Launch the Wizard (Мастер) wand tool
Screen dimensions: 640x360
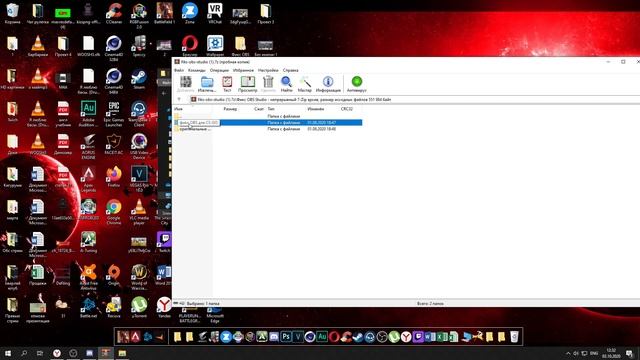tap(304, 84)
